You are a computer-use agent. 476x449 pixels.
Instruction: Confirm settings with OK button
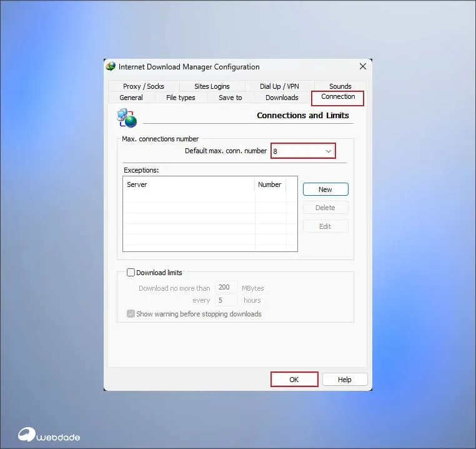(x=294, y=380)
